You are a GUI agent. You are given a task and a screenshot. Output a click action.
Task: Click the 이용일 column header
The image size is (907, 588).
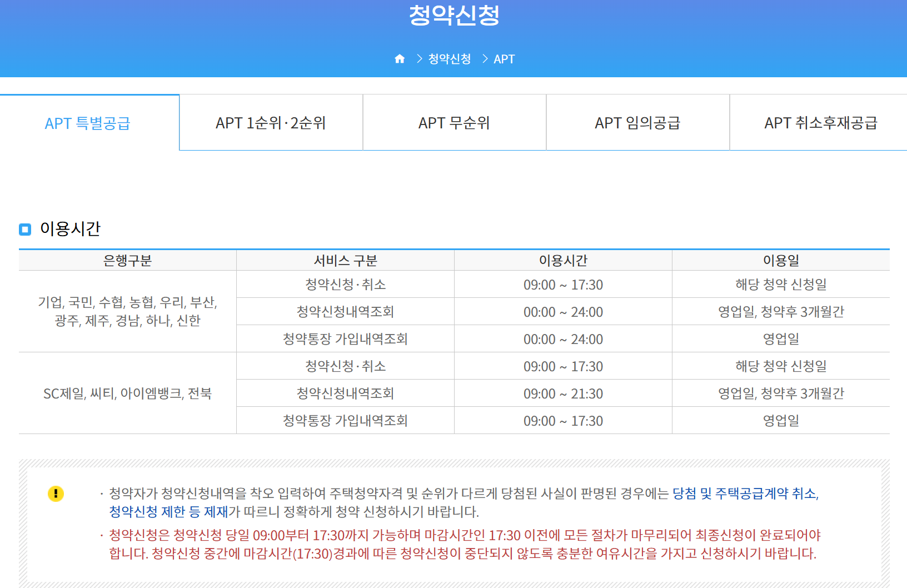point(780,260)
